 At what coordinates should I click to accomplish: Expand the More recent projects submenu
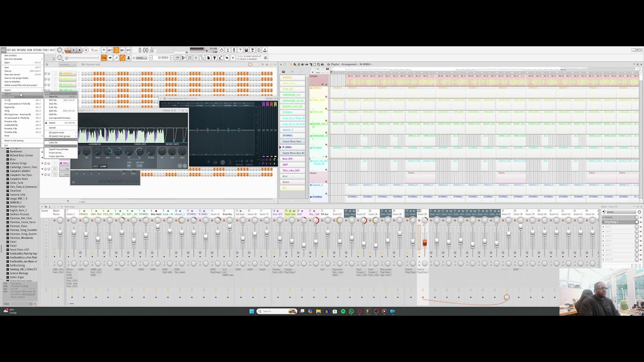(23, 136)
